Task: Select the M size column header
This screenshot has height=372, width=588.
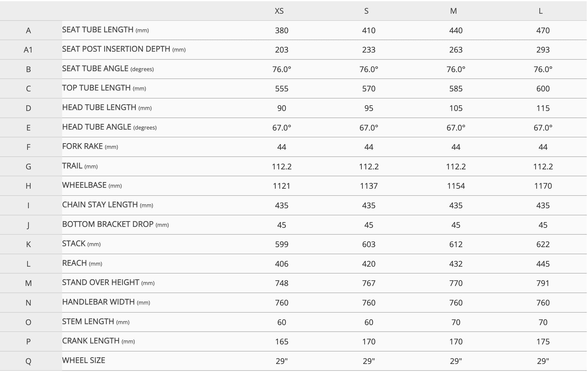Action: tap(453, 11)
